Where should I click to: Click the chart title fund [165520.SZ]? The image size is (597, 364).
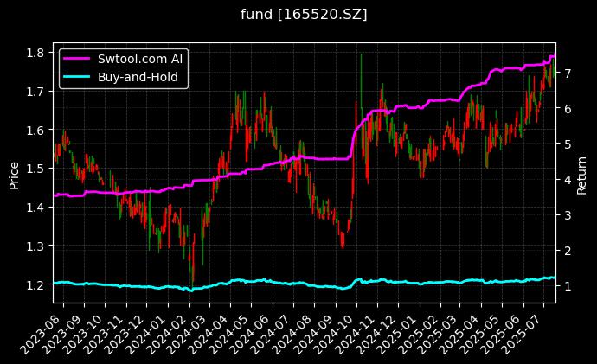click(298, 15)
